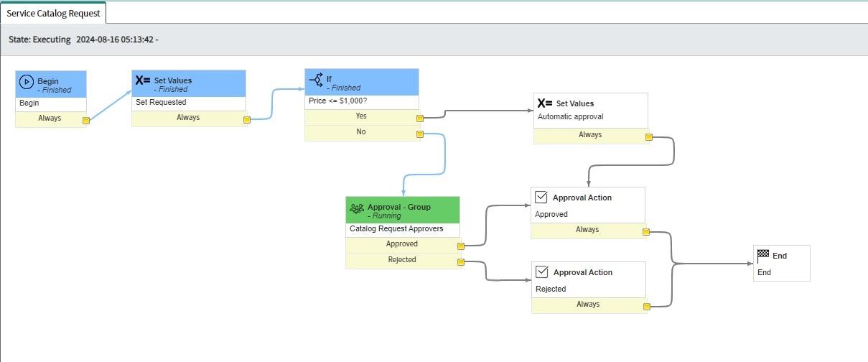
Task: Click the No condition connector square
Action: point(419,134)
